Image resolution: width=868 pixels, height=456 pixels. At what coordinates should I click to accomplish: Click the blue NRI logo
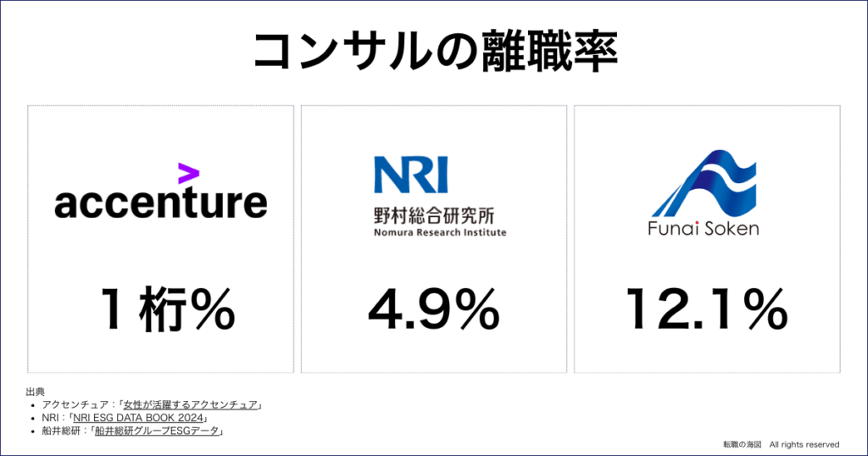[411, 175]
